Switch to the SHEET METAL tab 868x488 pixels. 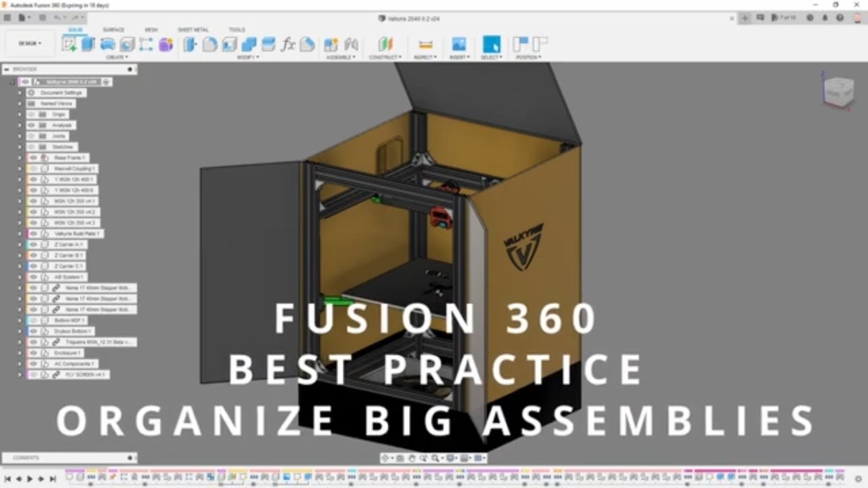tap(193, 30)
